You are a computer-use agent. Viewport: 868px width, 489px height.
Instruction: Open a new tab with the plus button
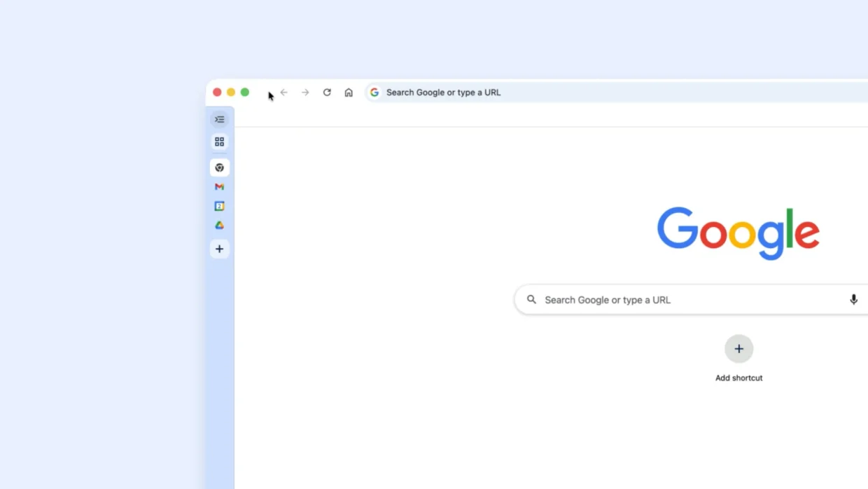(219, 249)
